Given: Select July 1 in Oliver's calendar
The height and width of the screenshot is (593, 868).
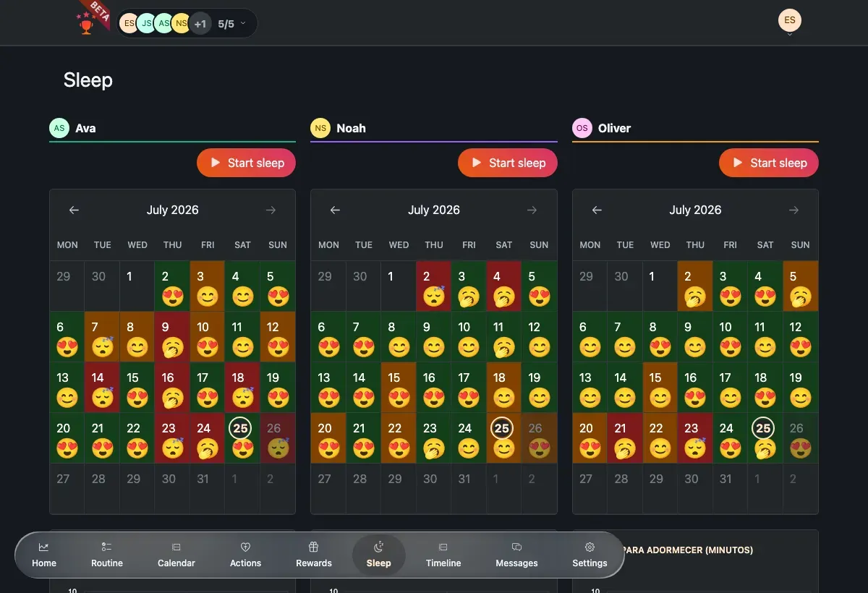Looking at the screenshot, I should 660,286.
